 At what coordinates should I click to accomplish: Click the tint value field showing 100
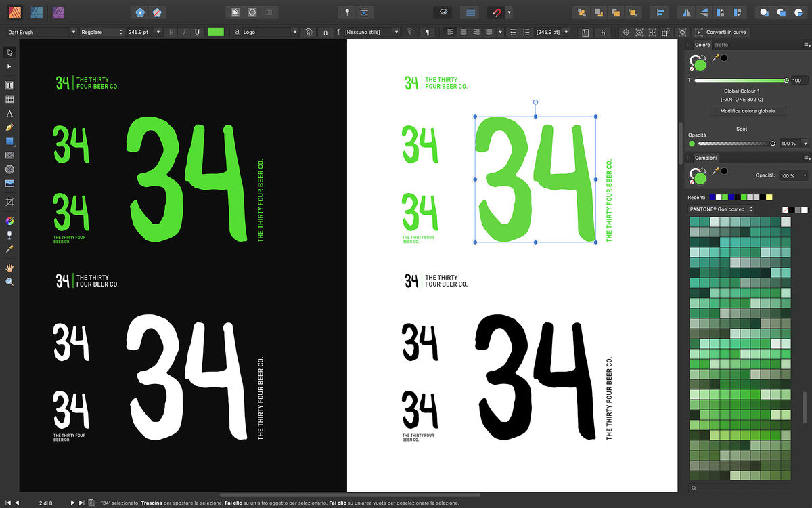[x=799, y=80]
